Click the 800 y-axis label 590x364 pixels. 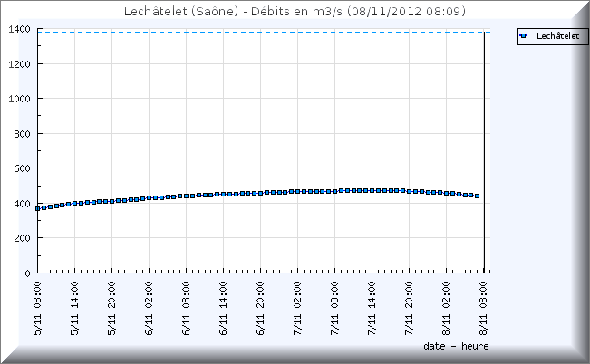pos(22,133)
